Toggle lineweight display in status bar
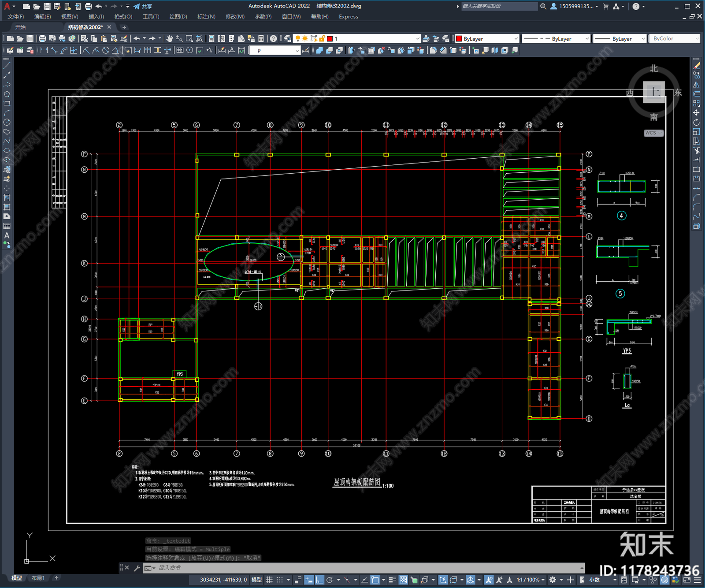Viewport: 705px width, 588px height. (392, 580)
